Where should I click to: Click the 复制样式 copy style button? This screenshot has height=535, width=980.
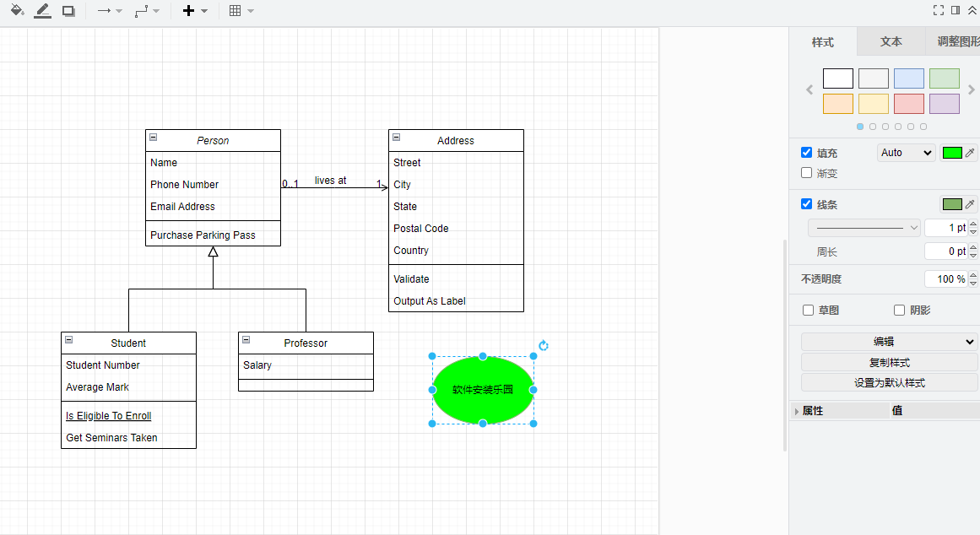[x=889, y=362]
